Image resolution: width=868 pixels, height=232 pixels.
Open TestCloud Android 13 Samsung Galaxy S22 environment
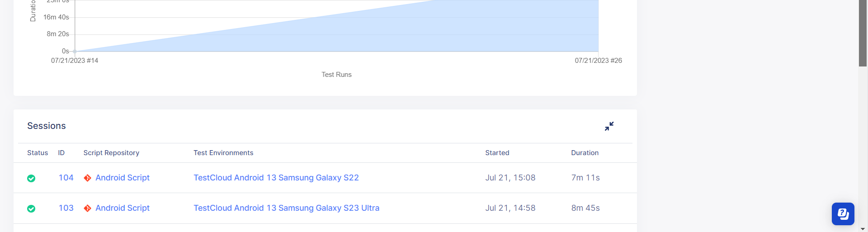point(276,178)
